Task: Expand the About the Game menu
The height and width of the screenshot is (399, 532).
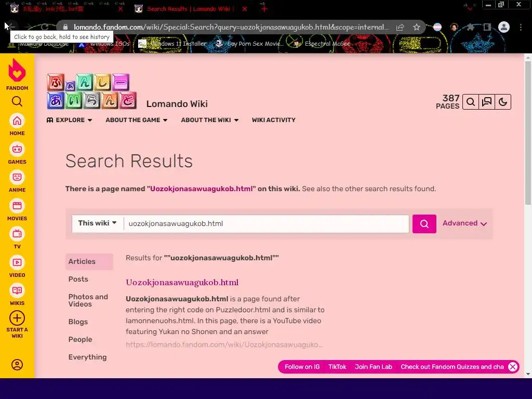Action: [137, 120]
